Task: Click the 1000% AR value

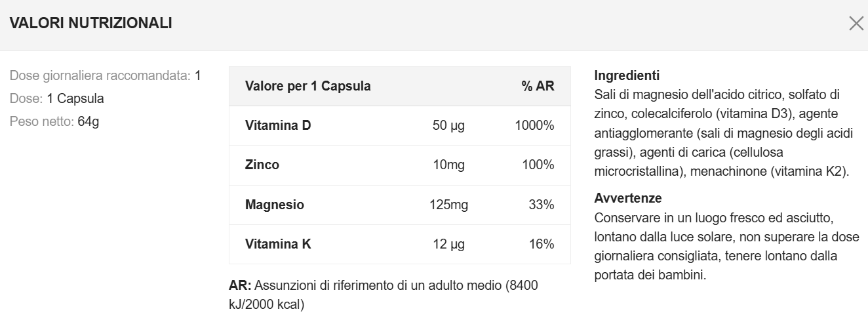Action: tap(534, 125)
